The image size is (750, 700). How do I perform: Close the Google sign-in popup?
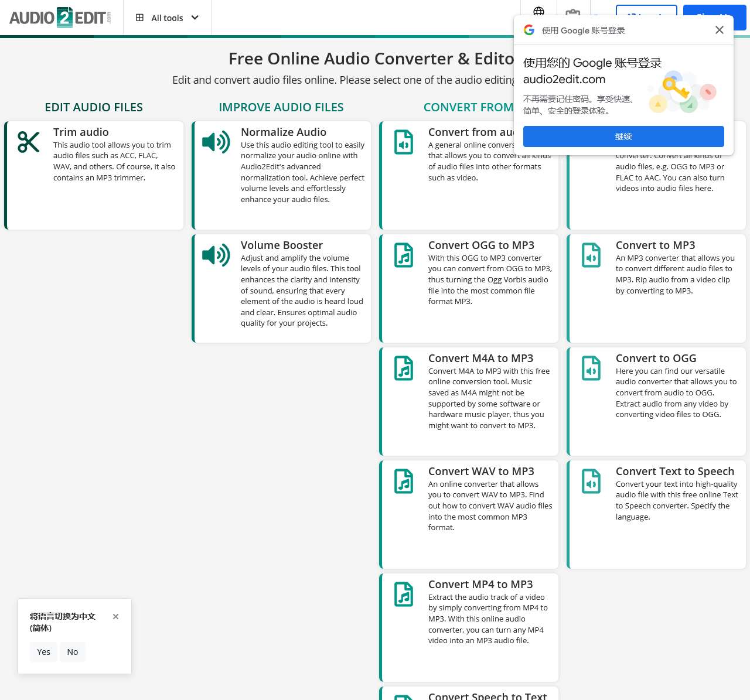pos(720,30)
